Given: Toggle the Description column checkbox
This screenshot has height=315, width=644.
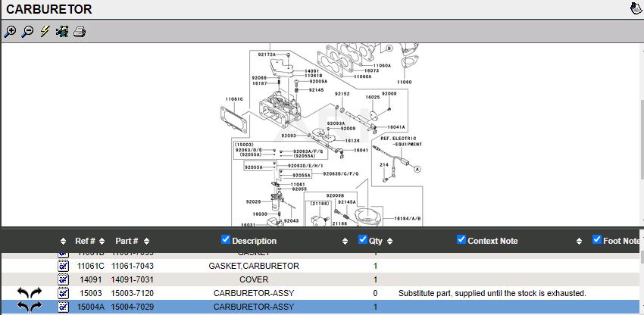Looking at the screenshot, I should (x=225, y=240).
